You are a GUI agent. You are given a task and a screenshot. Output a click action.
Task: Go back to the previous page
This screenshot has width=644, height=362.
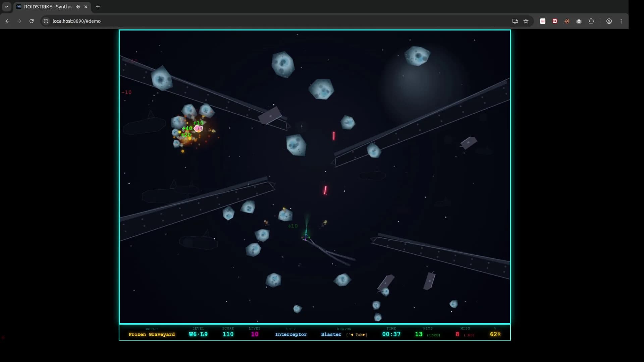pos(7,21)
